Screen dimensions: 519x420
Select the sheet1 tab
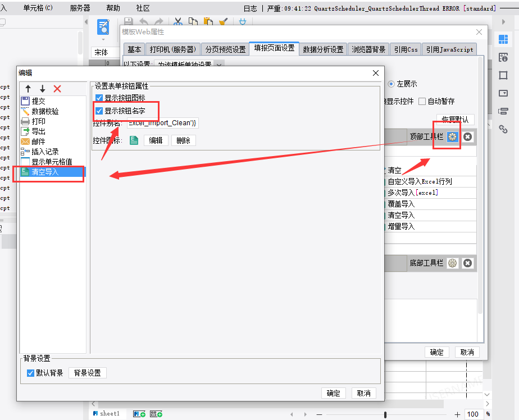coord(106,413)
